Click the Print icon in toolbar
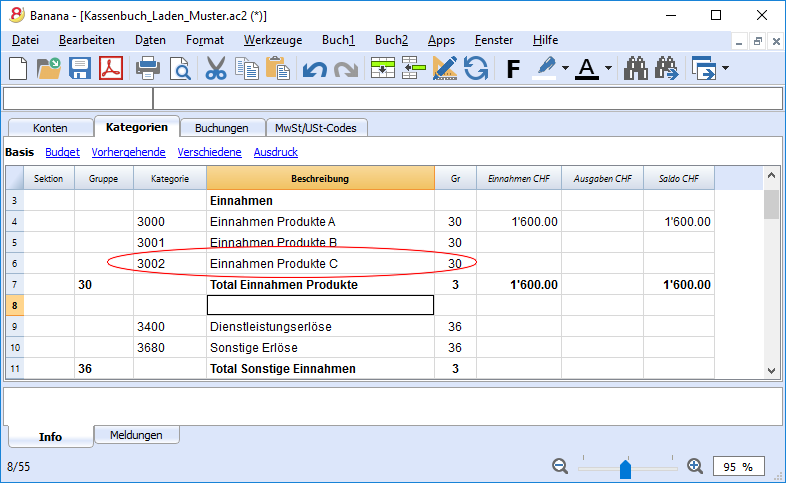 (148, 68)
